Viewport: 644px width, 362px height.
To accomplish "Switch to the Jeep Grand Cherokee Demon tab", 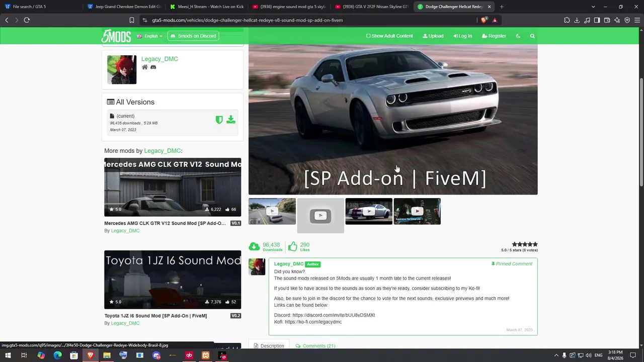I will point(123,7).
